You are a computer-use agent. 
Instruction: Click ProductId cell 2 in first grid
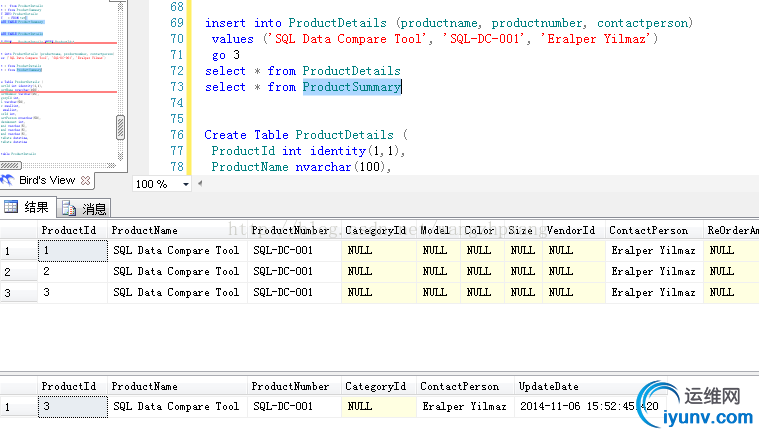tap(73, 271)
